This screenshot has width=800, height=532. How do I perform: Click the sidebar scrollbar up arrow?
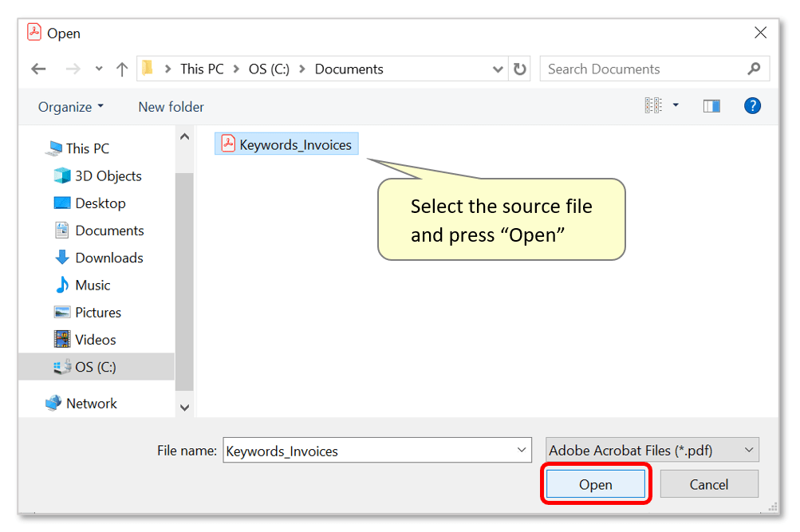(185, 136)
